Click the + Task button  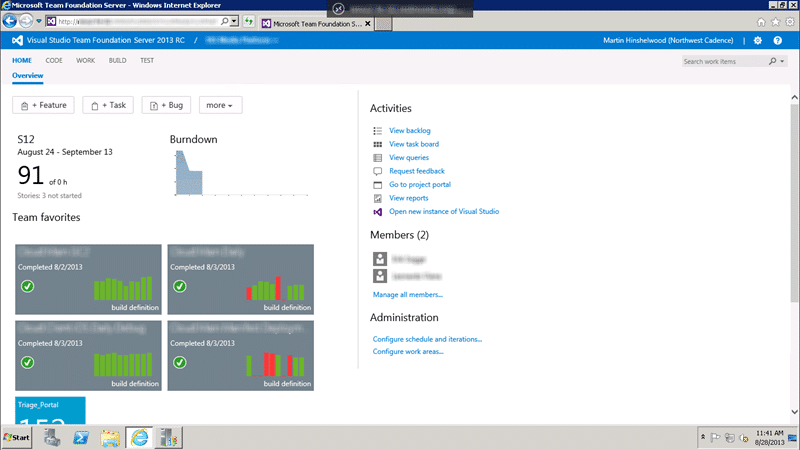(108, 105)
